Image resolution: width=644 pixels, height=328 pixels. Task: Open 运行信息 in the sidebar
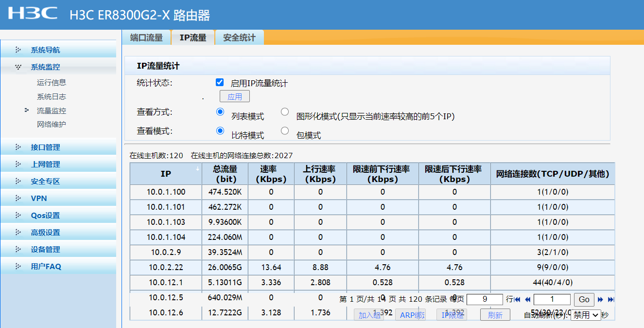click(x=52, y=83)
